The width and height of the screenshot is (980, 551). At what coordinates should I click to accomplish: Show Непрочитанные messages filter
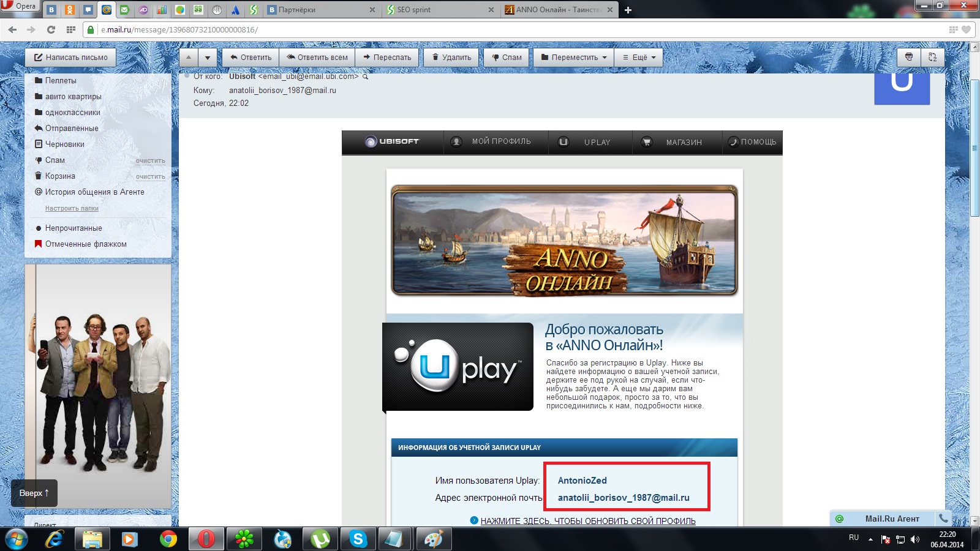[73, 228]
